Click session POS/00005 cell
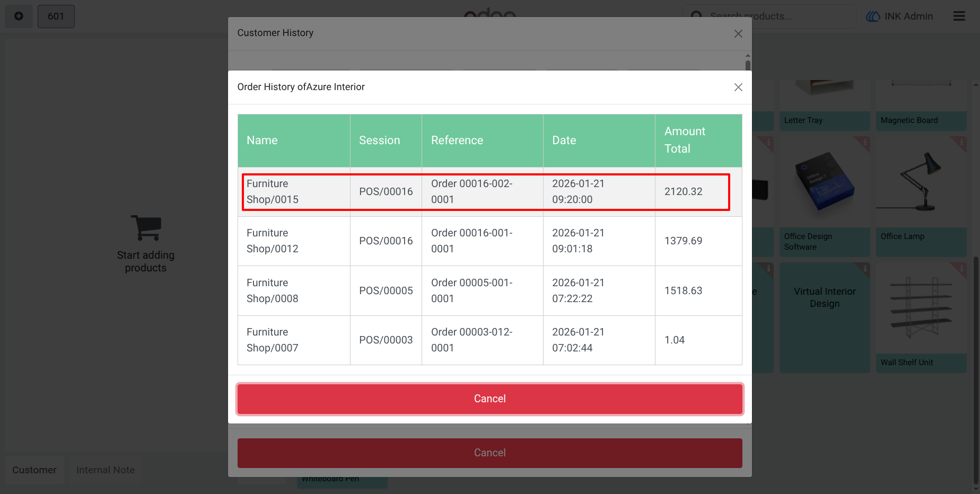 (386, 290)
